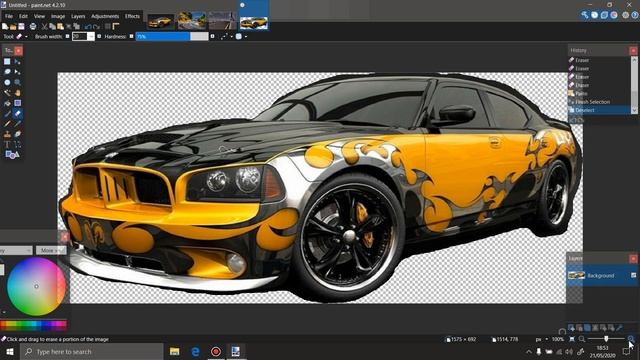Click the Brush width input field
640x360 pixels.
tap(80, 36)
